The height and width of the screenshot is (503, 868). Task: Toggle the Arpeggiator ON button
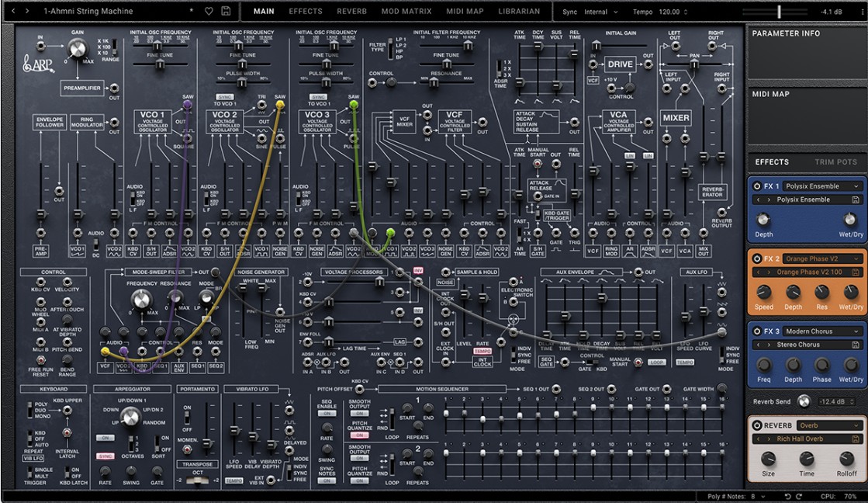(x=105, y=438)
